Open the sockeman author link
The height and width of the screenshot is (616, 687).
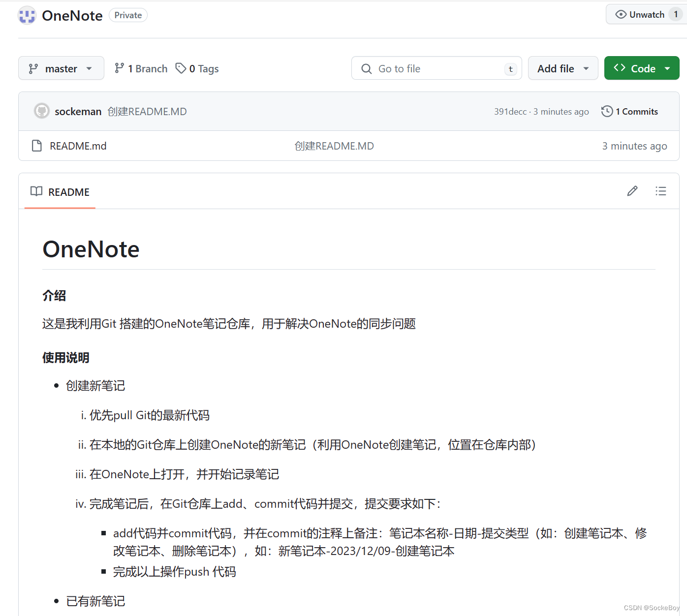[x=78, y=112]
